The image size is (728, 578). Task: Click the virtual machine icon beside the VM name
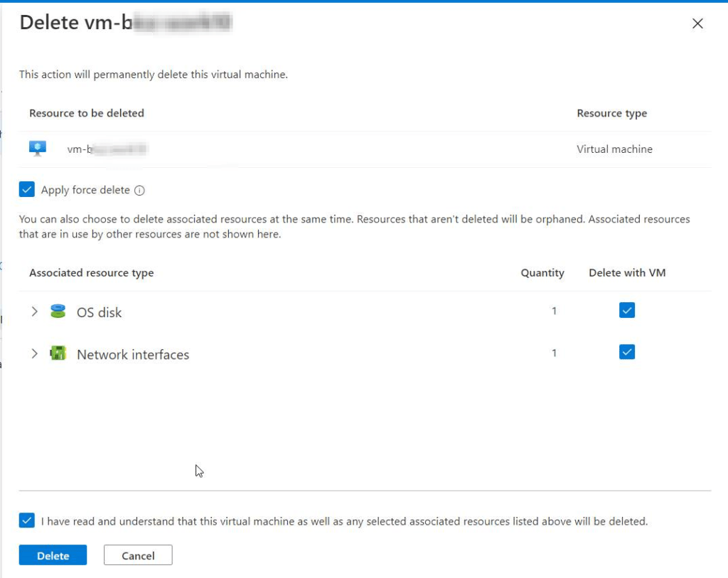tap(37, 149)
